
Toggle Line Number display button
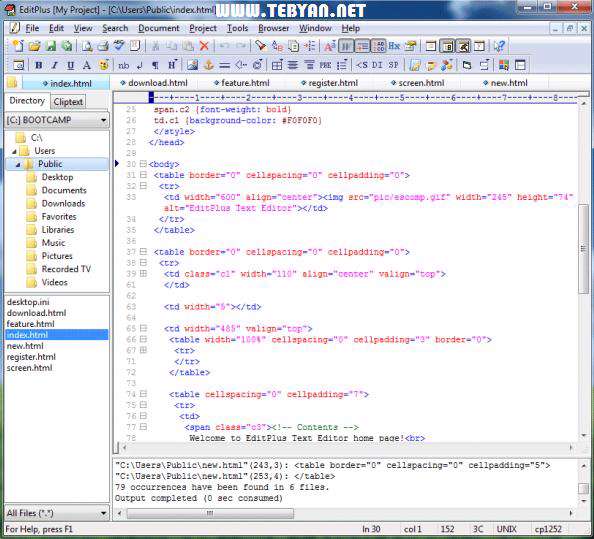(x=378, y=46)
